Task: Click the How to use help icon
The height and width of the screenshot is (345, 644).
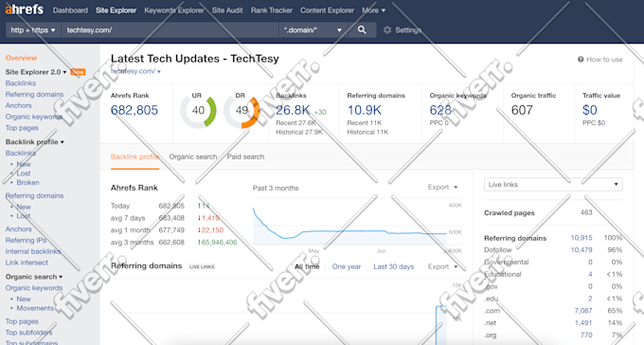Action: (581, 60)
